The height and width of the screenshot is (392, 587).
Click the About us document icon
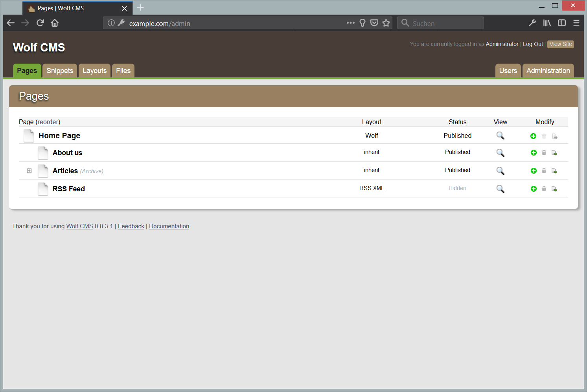[43, 153]
